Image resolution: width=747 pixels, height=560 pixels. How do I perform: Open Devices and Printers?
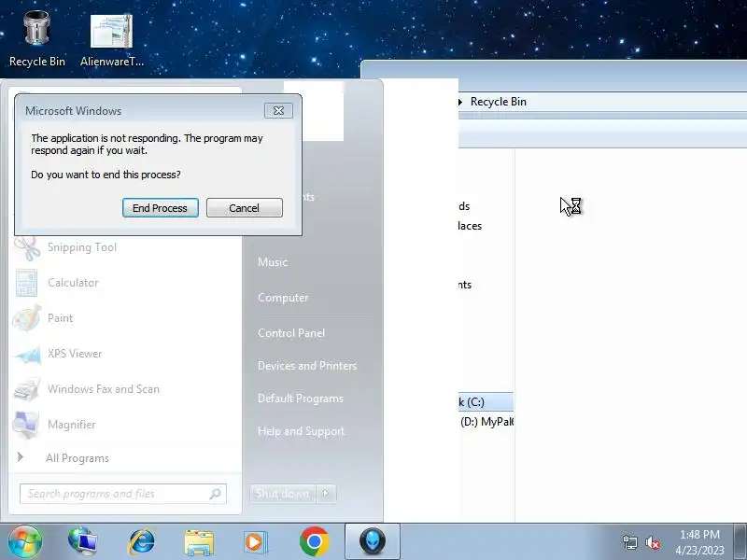coord(307,366)
